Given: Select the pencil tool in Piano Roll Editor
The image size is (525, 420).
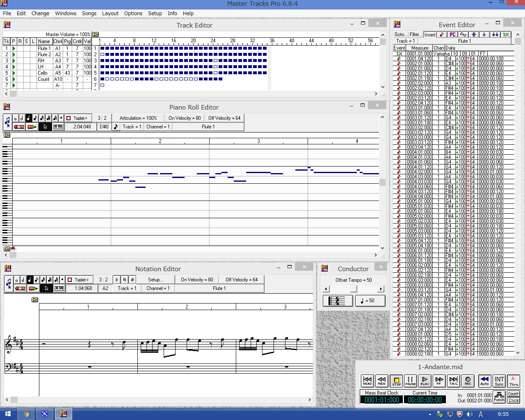Looking at the screenshot, I should click(32, 127).
